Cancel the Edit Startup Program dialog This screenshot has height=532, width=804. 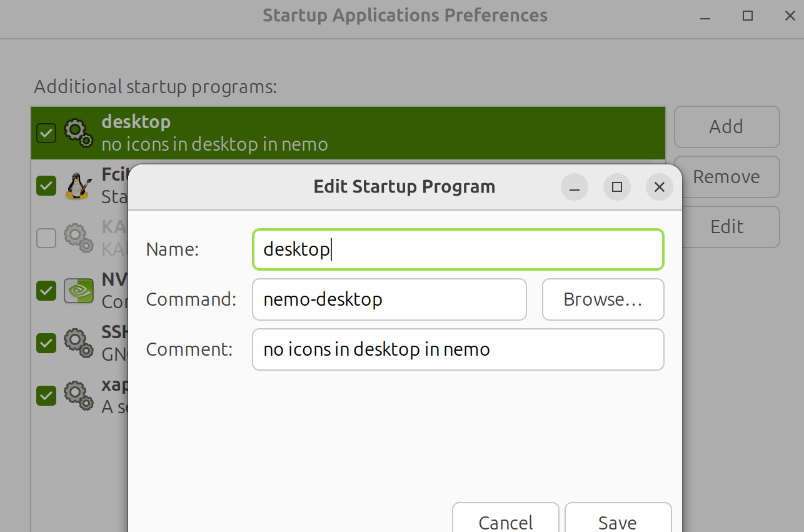click(x=506, y=518)
